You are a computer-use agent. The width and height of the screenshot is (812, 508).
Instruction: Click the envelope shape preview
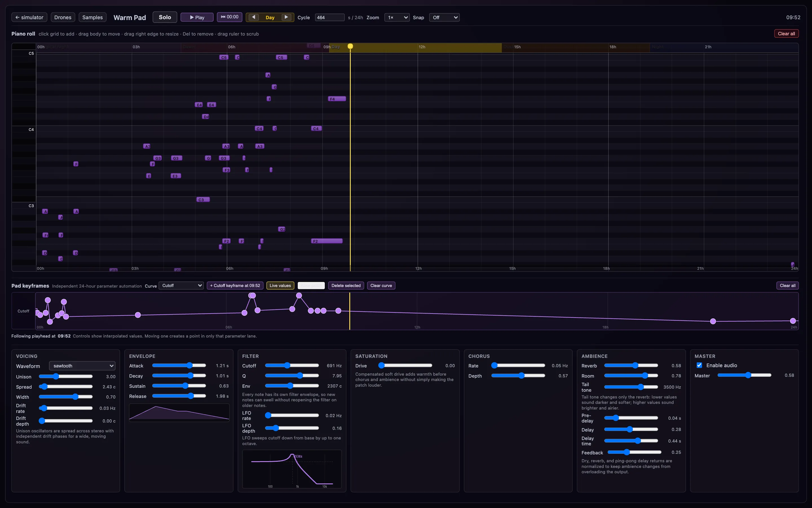coord(179,413)
